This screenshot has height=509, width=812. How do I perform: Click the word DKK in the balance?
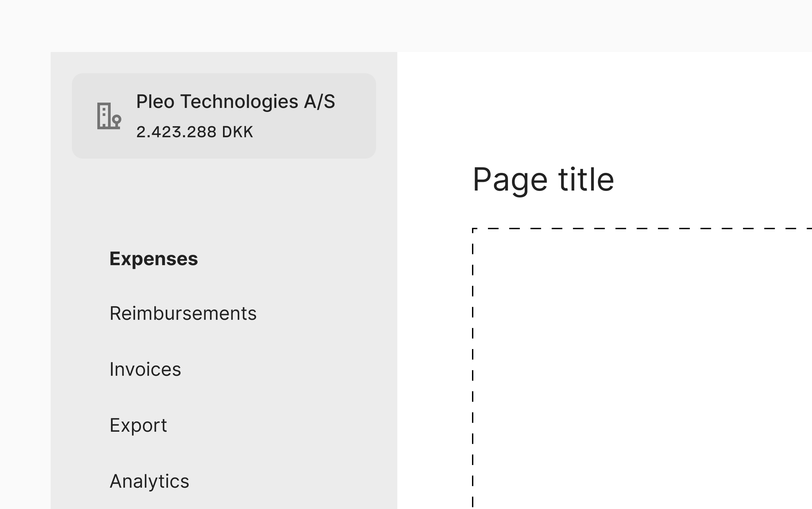[x=237, y=132]
